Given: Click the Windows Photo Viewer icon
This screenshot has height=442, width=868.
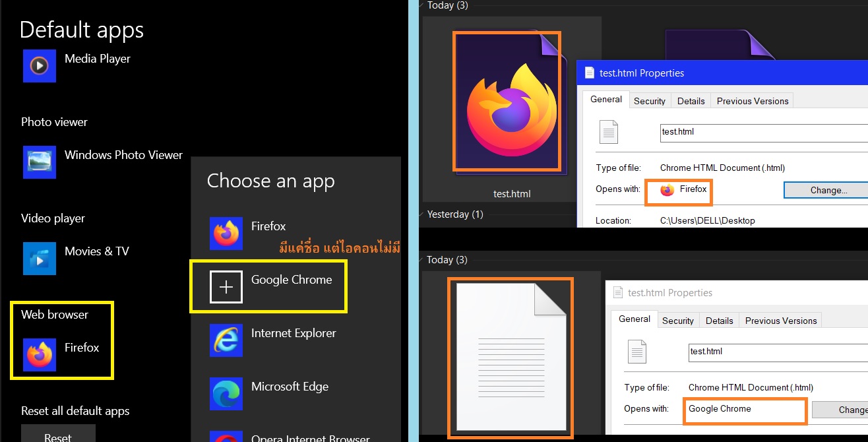Looking at the screenshot, I should (40, 162).
